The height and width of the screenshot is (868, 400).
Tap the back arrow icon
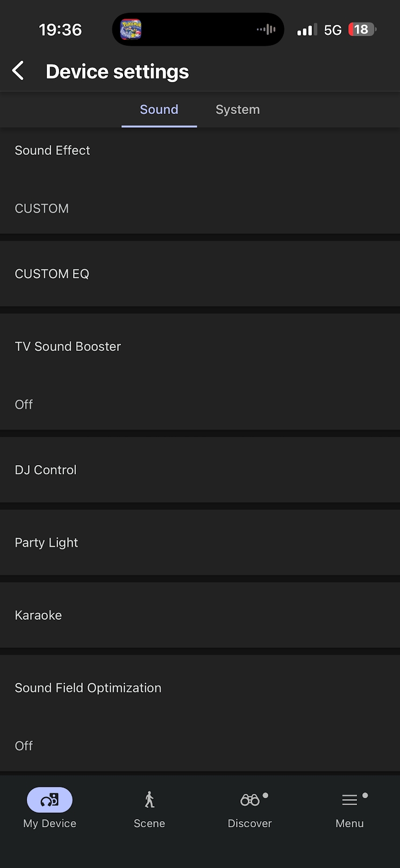pyautogui.click(x=18, y=71)
